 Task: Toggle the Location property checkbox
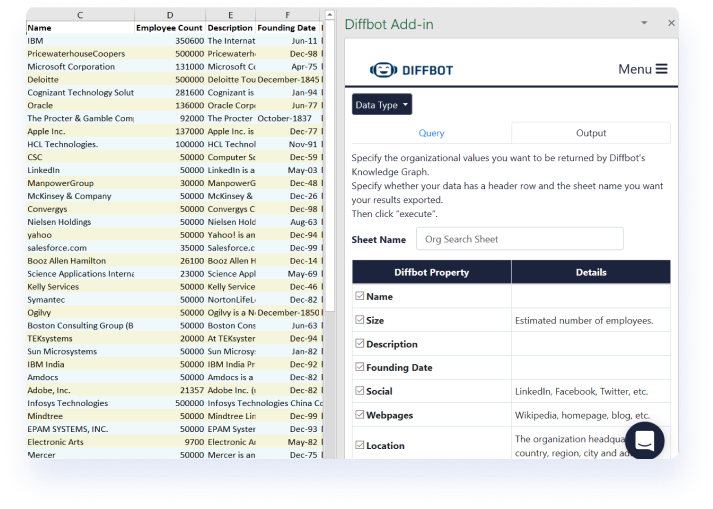(x=360, y=445)
